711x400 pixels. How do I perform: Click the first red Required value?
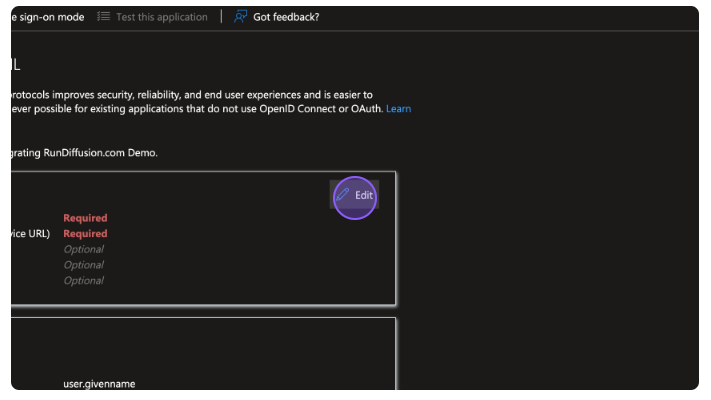coord(85,218)
